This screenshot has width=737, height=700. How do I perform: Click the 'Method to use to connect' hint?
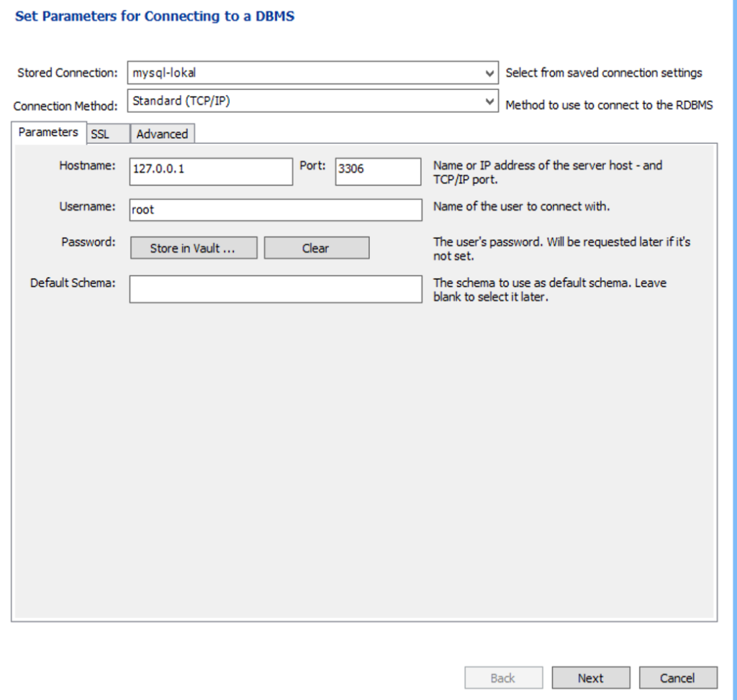click(609, 105)
